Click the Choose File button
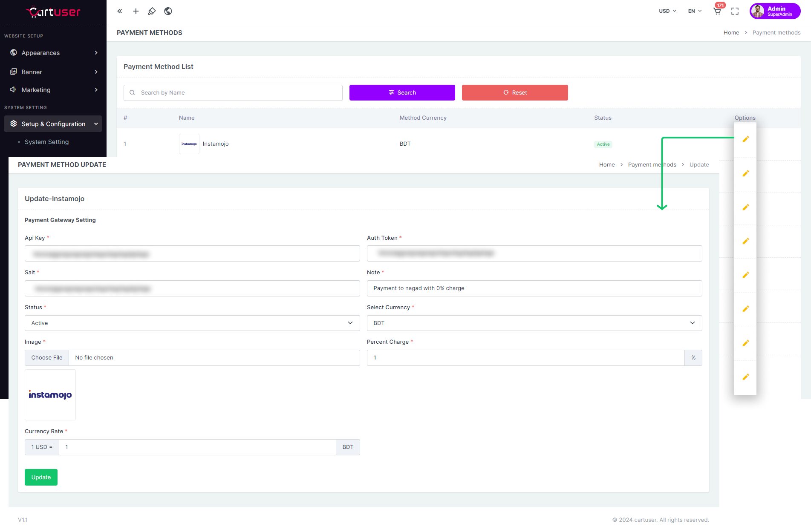This screenshot has height=532, width=811. click(47, 358)
